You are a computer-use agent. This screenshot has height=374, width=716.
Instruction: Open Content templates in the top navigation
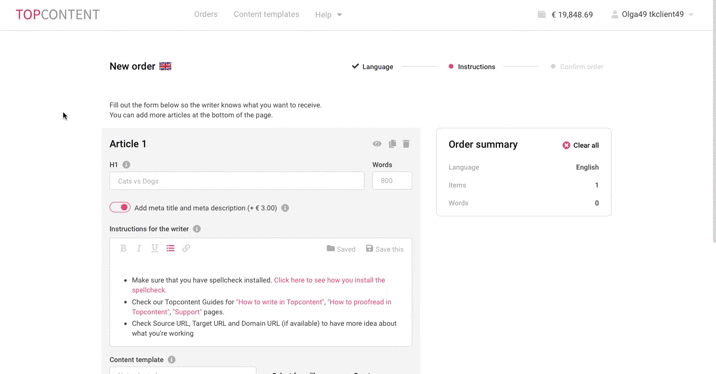(266, 14)
